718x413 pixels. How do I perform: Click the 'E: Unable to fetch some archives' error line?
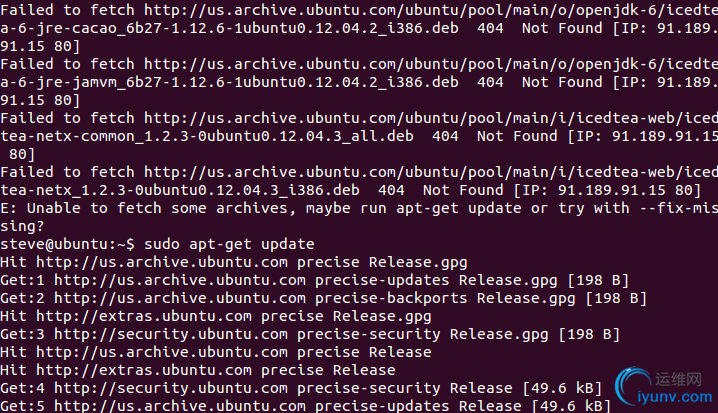(359, 209)
